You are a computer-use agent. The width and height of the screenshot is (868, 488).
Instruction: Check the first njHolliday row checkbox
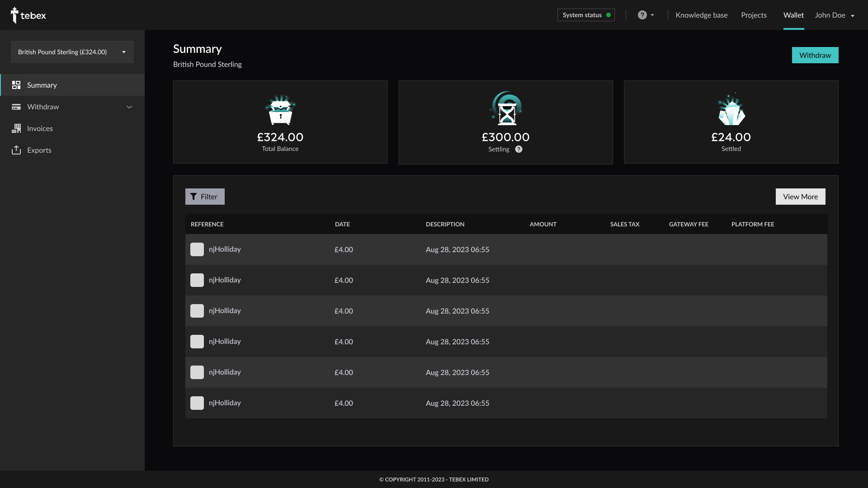[197, 249]
